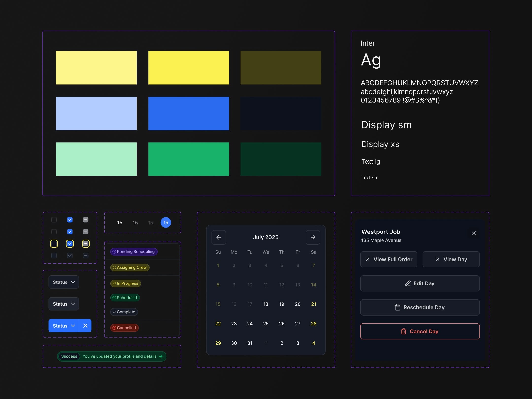The height and width of the screenshot is (399, 532).
Task: Select the Cancelled status badge
Action: [x=124, y=328]
